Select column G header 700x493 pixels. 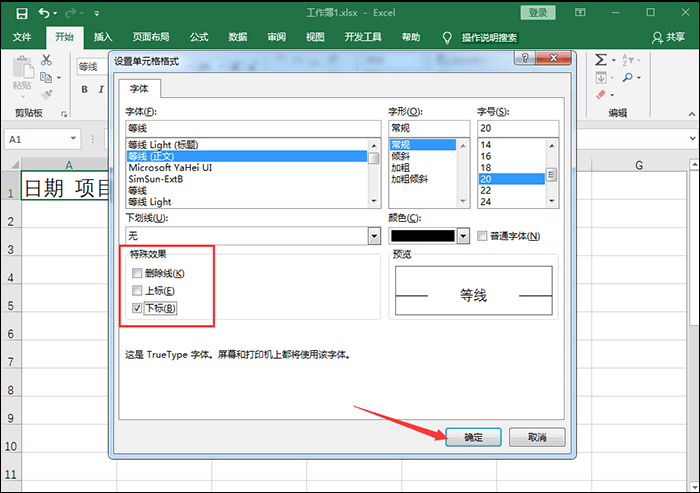tap(639, 165)
